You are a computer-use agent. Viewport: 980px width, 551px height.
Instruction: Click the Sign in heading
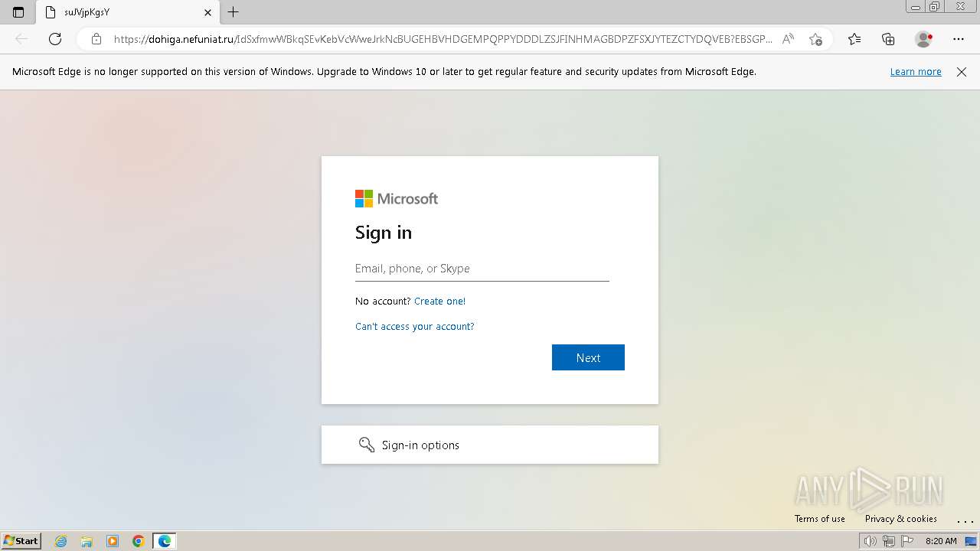click(x=384, y=233)
